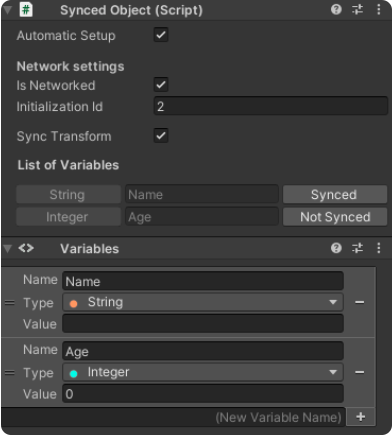Remove the Name string variable

[x=359, y=302]
